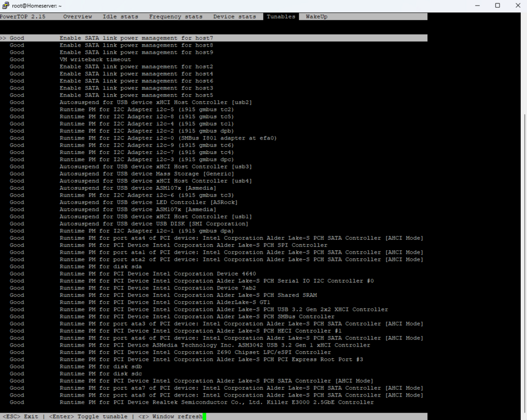Select SATA link power management host8 row
Viewport: 527px width, 420px height.
click(x=111, y=45)
